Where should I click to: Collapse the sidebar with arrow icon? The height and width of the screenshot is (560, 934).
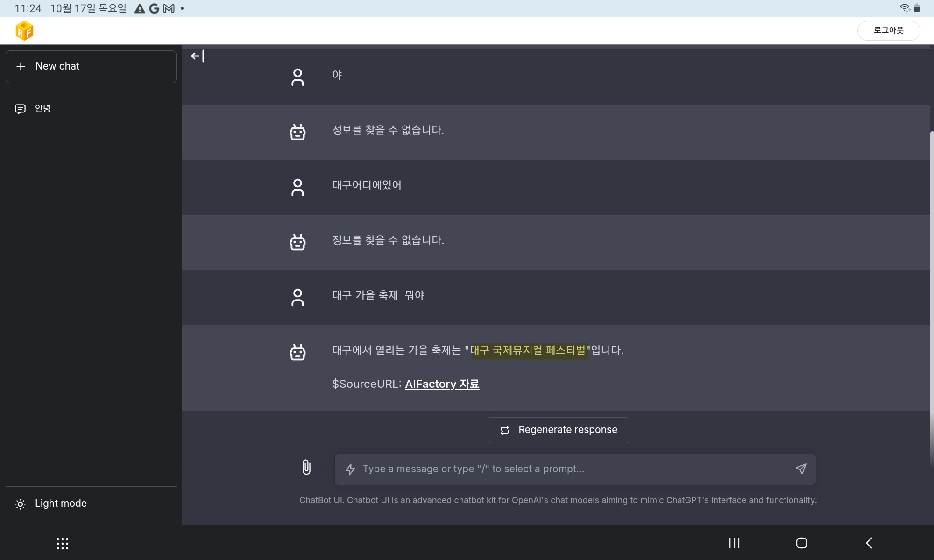(198, 56)
